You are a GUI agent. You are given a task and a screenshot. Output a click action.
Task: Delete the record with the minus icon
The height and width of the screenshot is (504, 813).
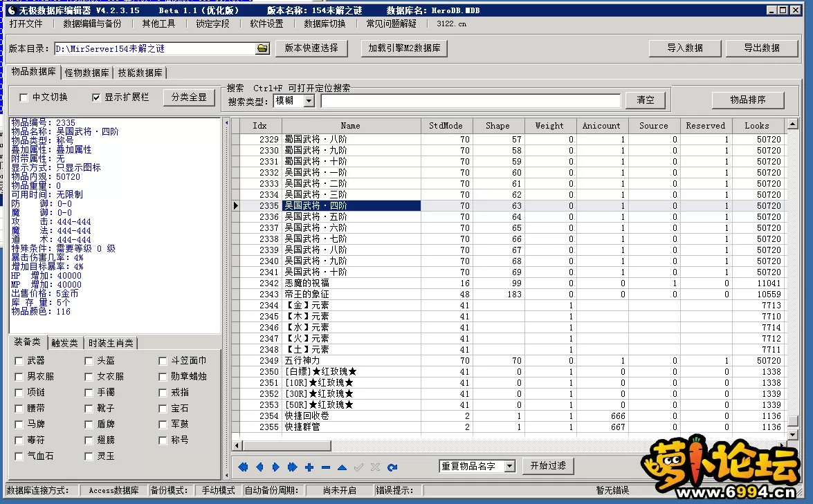click(326, 467)
